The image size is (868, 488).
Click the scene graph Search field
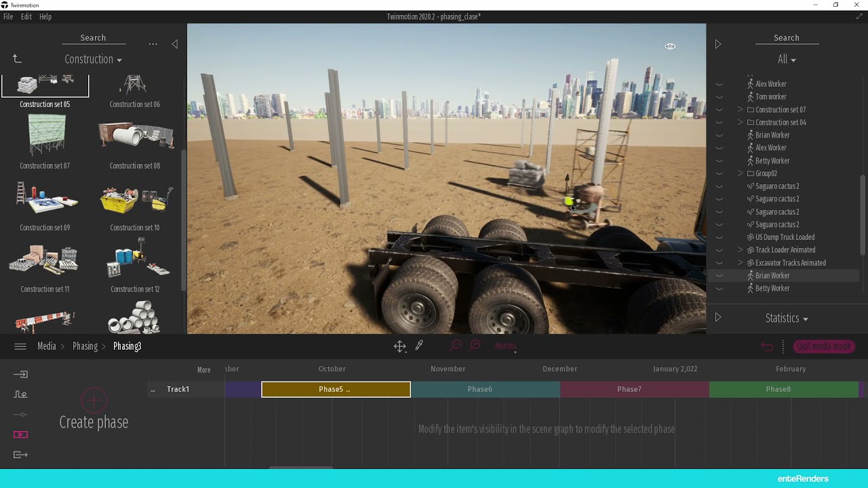(x=787, y=38)
